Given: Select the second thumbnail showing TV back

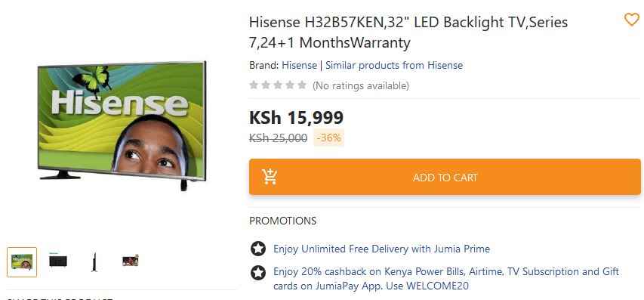Looking at the screenshot, I should point(58,261).
